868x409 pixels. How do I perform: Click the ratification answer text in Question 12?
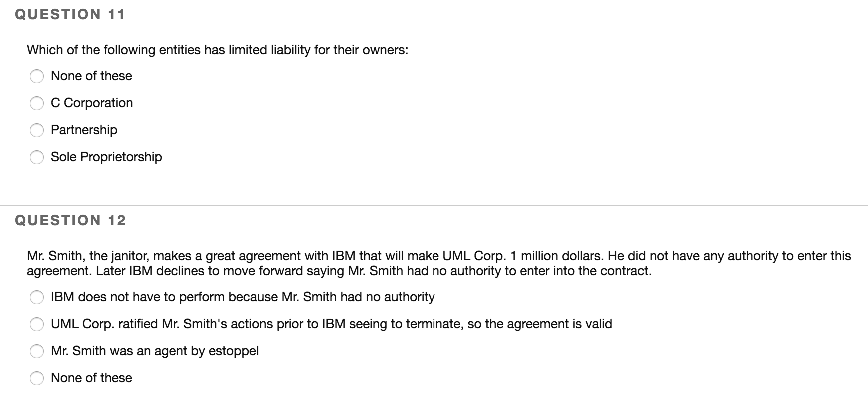tap(331, 324)
